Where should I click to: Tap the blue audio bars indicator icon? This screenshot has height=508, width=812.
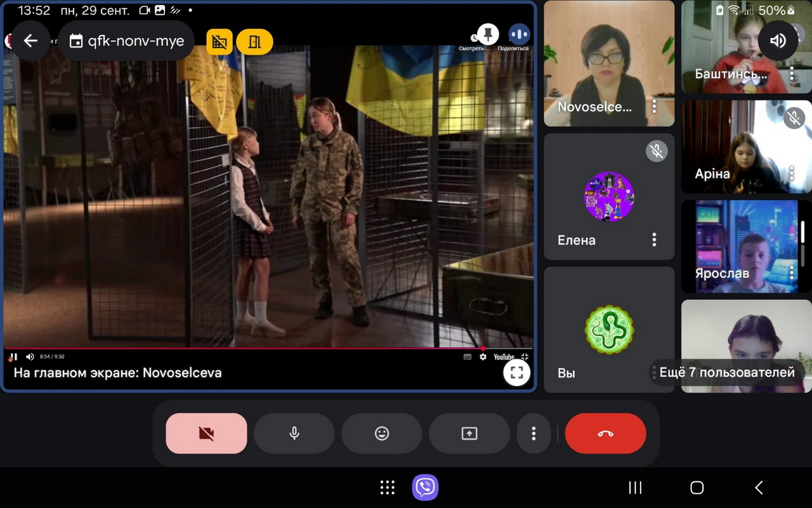click(519, 34)
